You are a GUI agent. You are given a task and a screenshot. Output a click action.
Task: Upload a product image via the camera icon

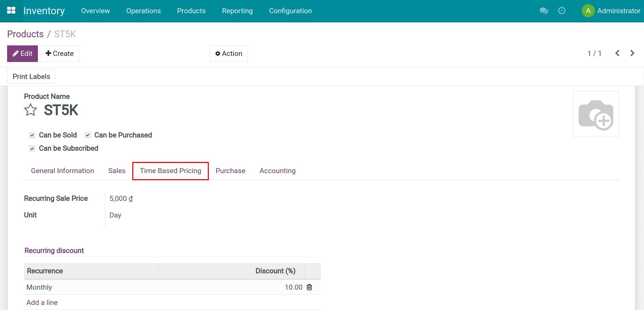[596, 114]
